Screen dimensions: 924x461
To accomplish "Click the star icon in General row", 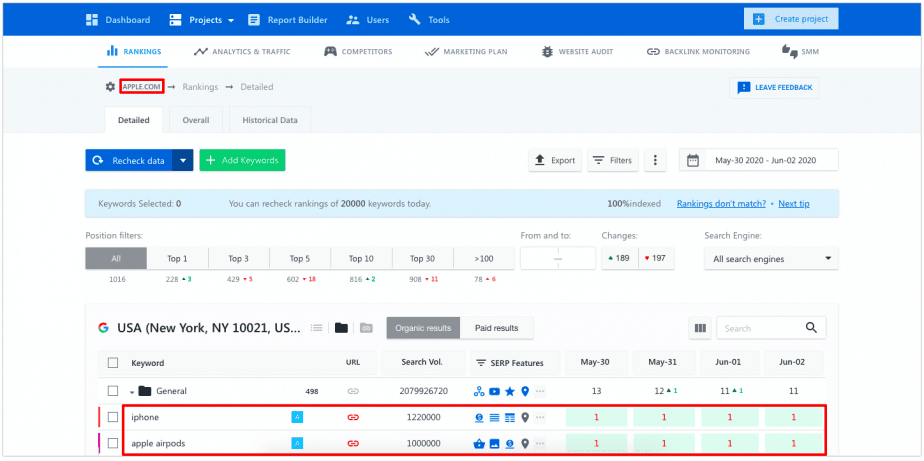I will pyautogui.click(x=510, y=391).
